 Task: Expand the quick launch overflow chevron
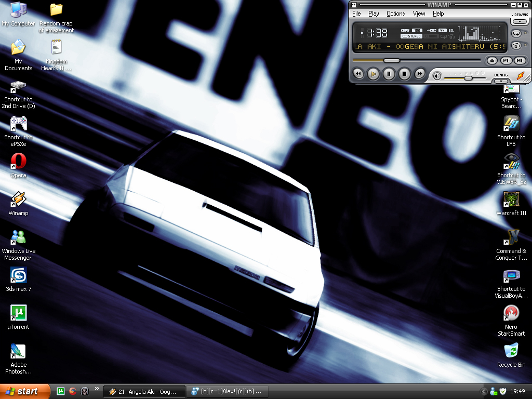97,389
